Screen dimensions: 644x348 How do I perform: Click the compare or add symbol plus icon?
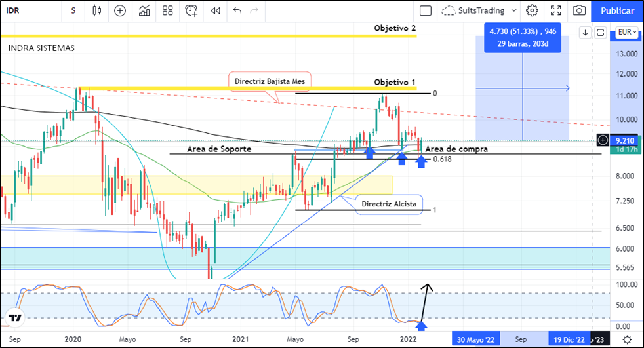[x=120, y=10]
